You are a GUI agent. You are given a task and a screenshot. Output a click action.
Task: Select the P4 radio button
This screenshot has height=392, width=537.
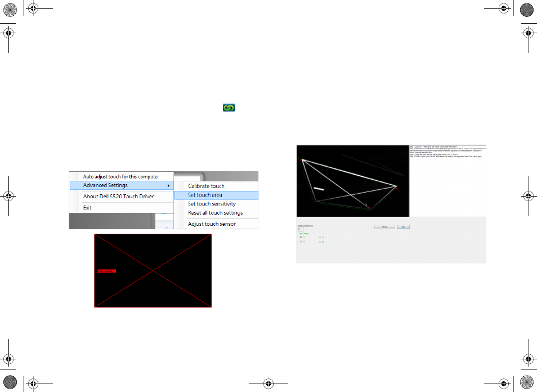[x=301, y=242]
